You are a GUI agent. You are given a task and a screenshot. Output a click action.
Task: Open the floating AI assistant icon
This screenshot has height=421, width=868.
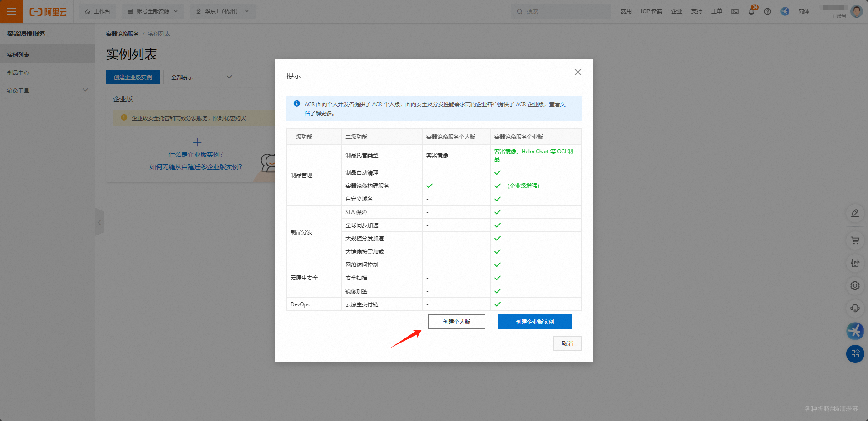855,331
